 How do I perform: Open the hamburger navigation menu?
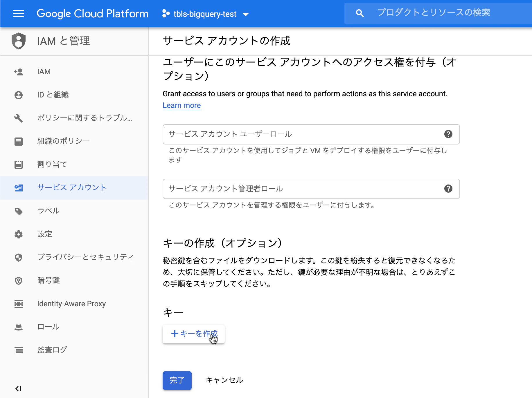pos(19,14)
